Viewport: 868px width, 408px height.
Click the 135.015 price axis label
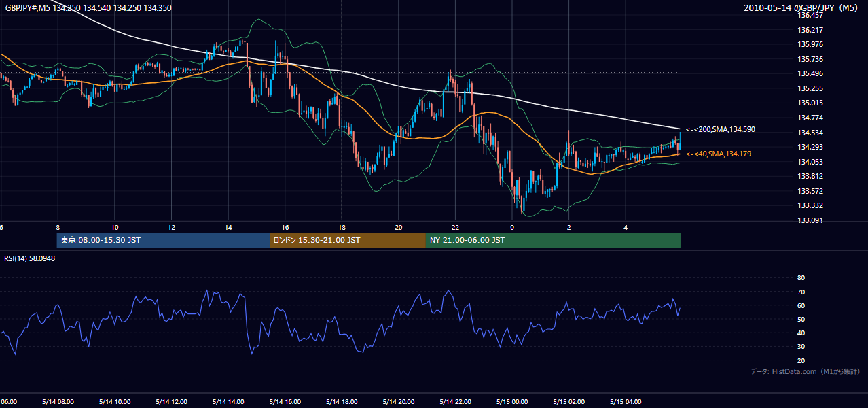810,103
